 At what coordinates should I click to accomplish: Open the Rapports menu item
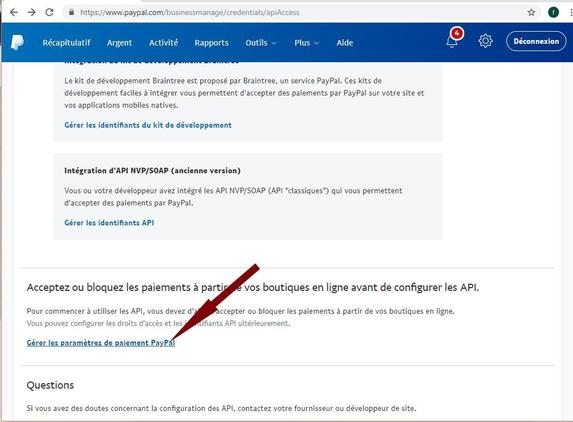click(x=212, y=43)
